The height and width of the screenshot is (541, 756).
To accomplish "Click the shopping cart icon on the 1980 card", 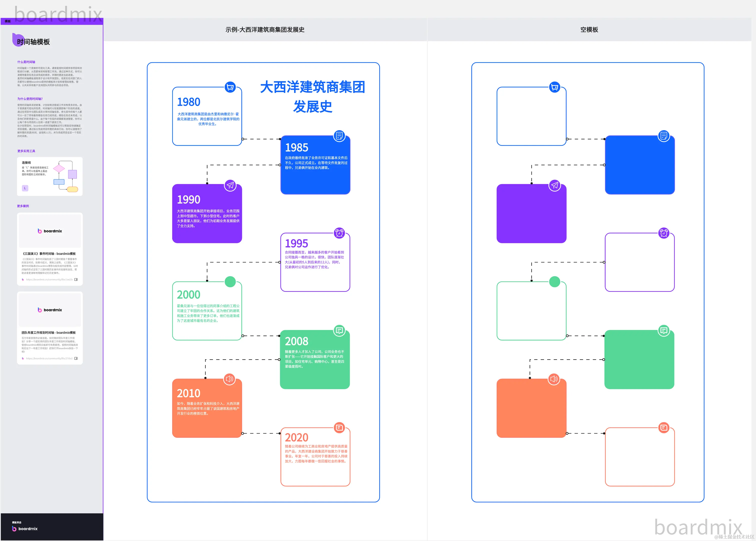I will pyautogui.click(x=230, y=87).
